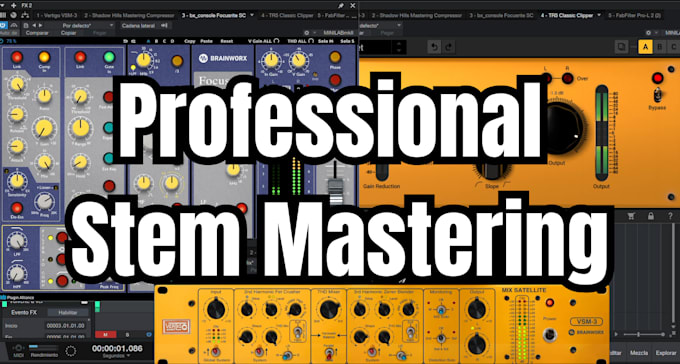Screen dimensions: 680x364
Task: Toggle the orange Phase button on bx_console
Action: point(335,57)
